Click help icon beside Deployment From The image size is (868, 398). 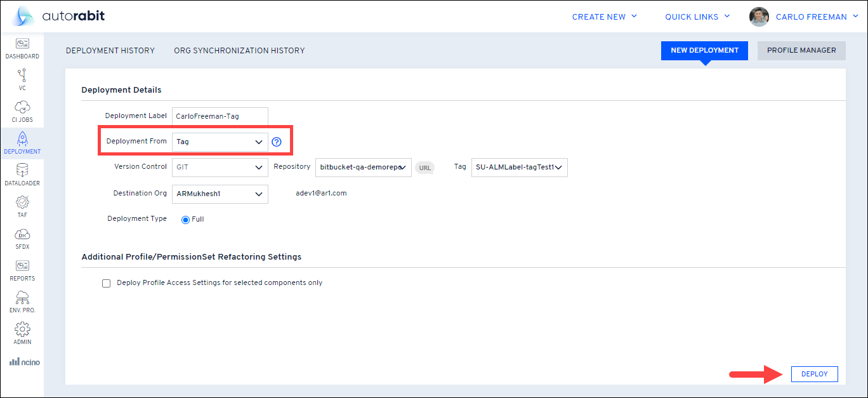click(276, 142)
